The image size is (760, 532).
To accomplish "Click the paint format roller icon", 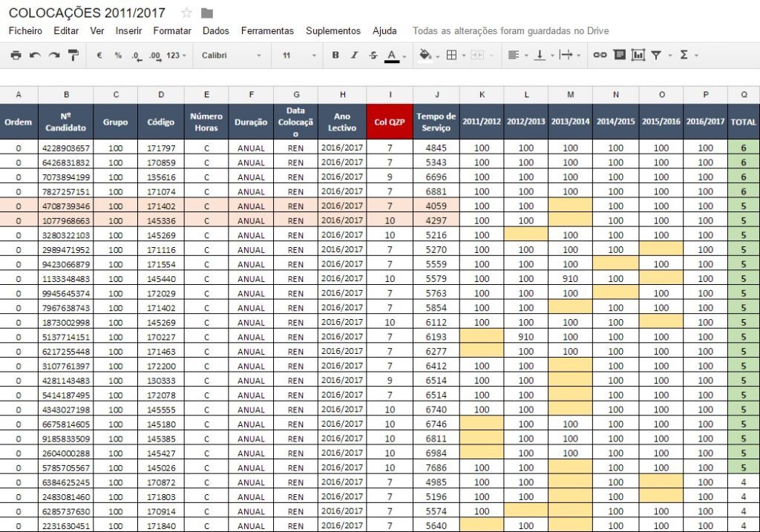I will tap(73, 55).
